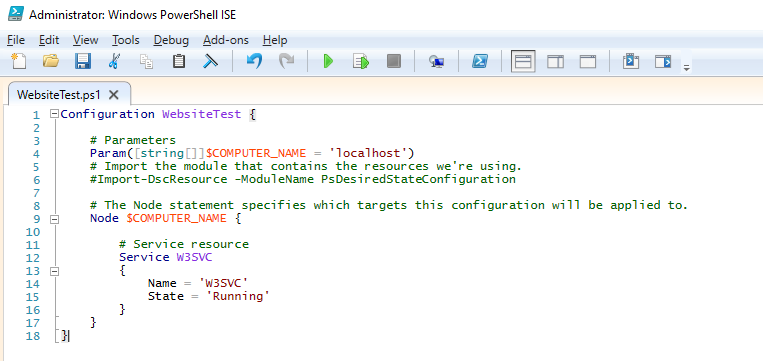This screenshot has height=361, width=763.
Task: Click 'PsDesiredStateConfiguration' module name
Action: 418,180
